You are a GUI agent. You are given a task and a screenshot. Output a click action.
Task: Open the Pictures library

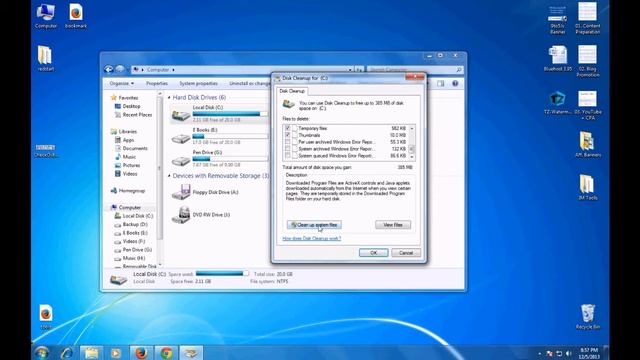(131, 165)
